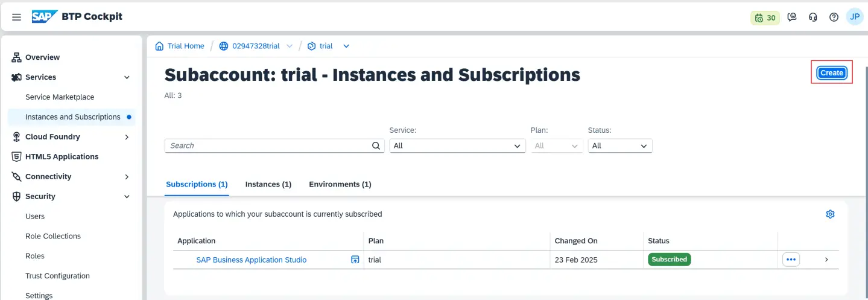Click the search magnifier icon

click(376, 145)
